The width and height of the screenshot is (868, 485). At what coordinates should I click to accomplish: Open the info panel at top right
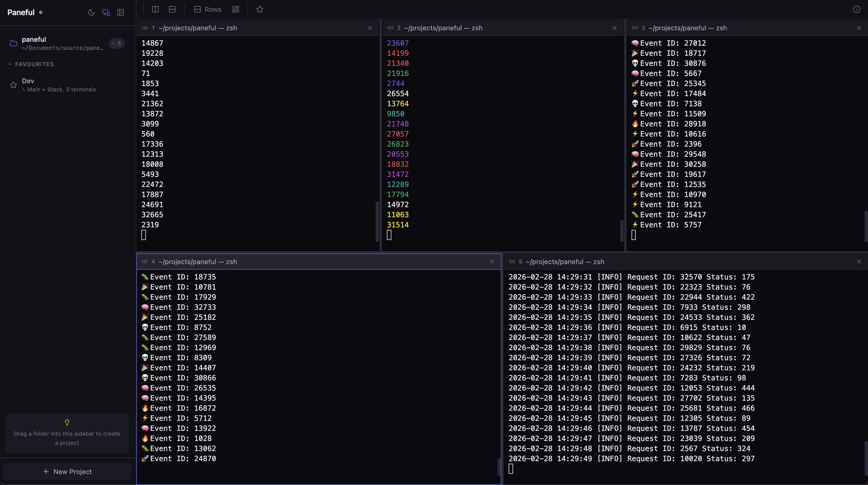coord(856,9)
